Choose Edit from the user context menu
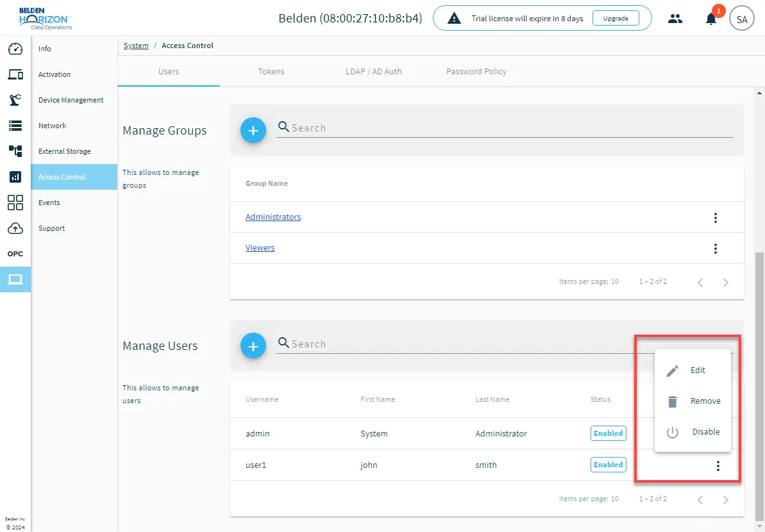 [x=693, y=370]
